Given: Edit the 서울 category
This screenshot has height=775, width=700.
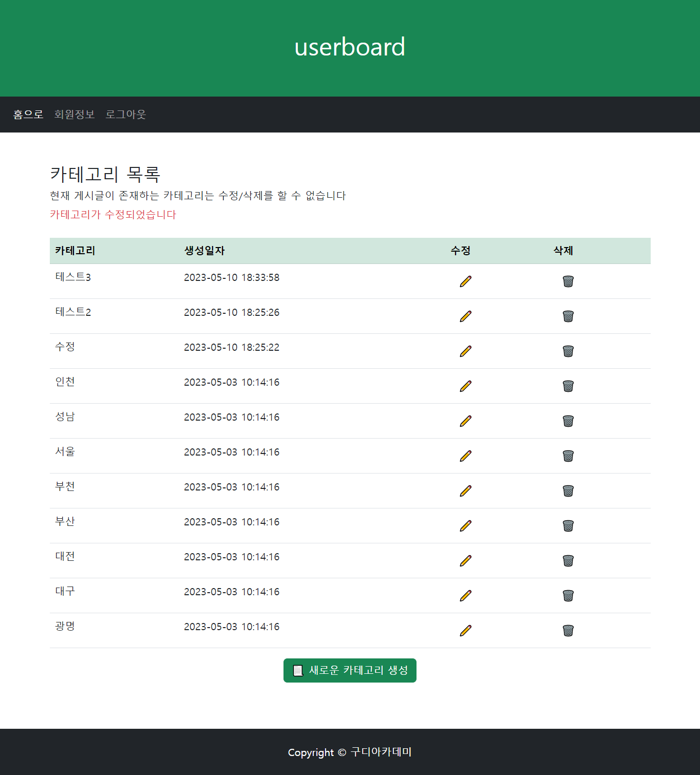Looking at the screenshot, I should tap(465, 456).
